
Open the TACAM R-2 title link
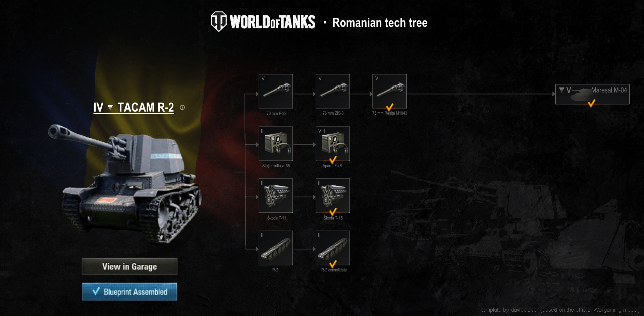coord(146,108)
